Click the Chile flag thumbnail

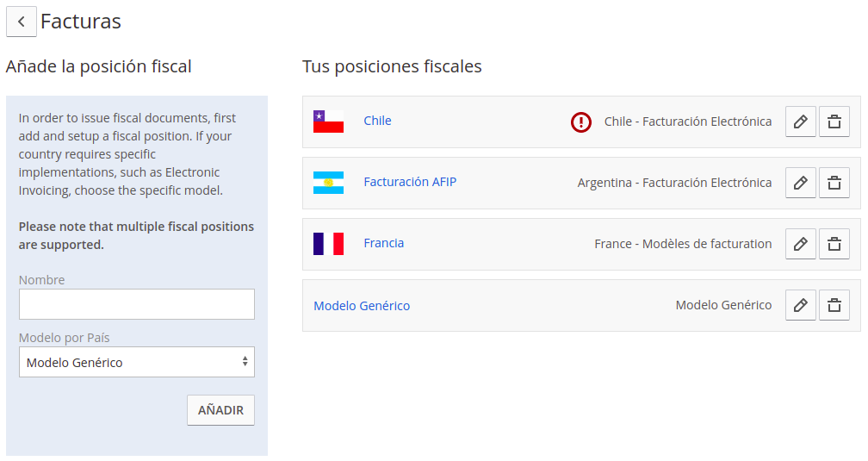point(328,121)
